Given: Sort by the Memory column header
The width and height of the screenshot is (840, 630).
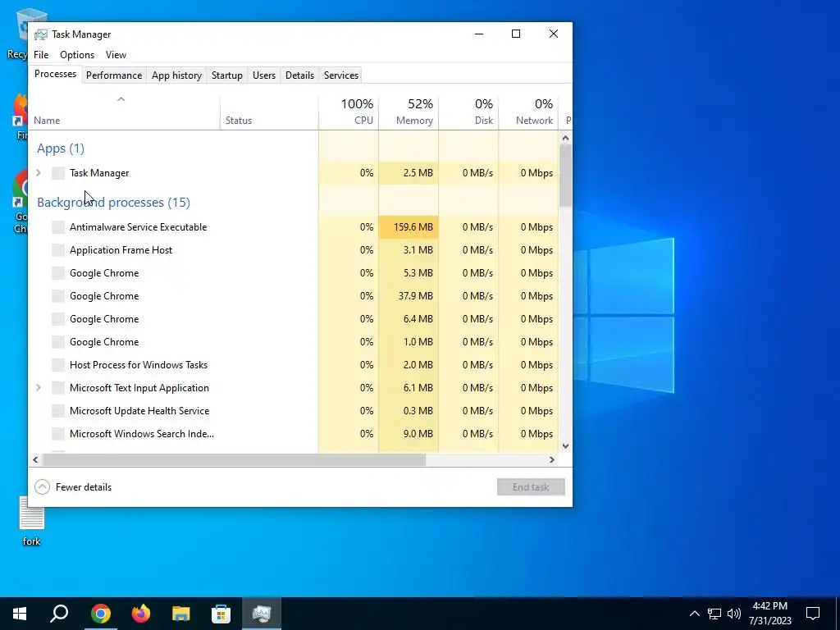Looking at the screenshot, I should [x=409, y=112].
